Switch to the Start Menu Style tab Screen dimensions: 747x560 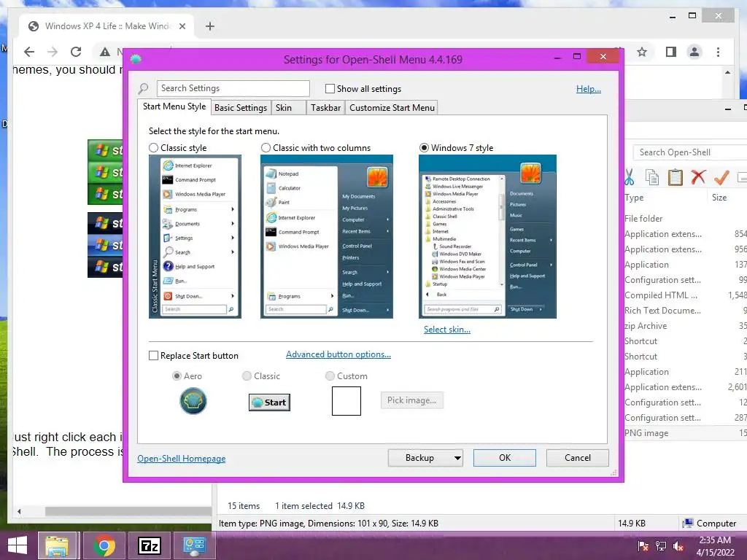pos(174,106)
